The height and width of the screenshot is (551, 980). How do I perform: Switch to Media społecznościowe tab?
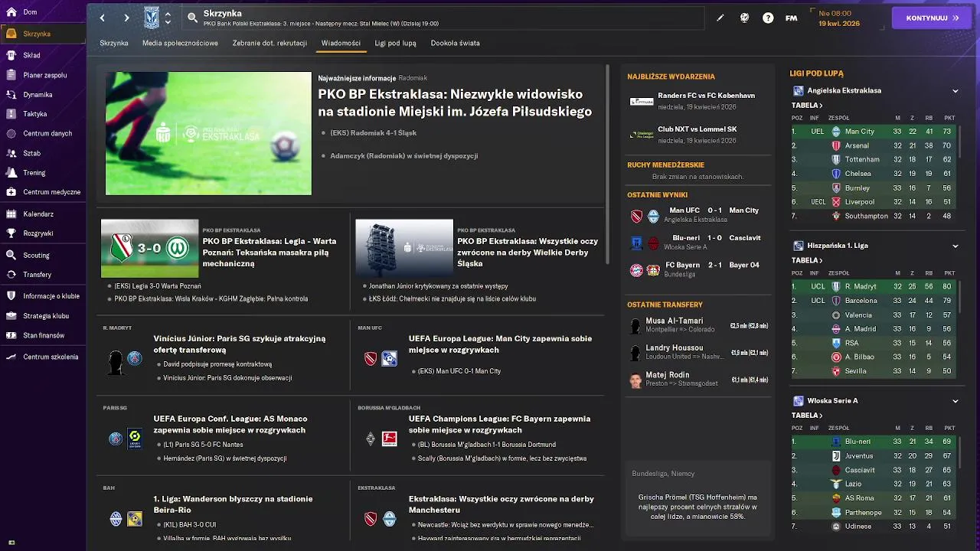180,43
